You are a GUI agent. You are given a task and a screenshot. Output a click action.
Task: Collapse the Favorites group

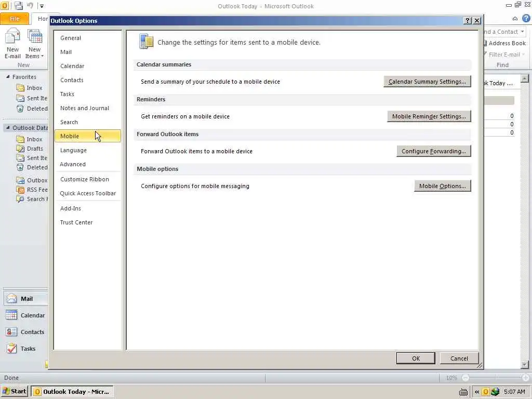tap(8, 77)
